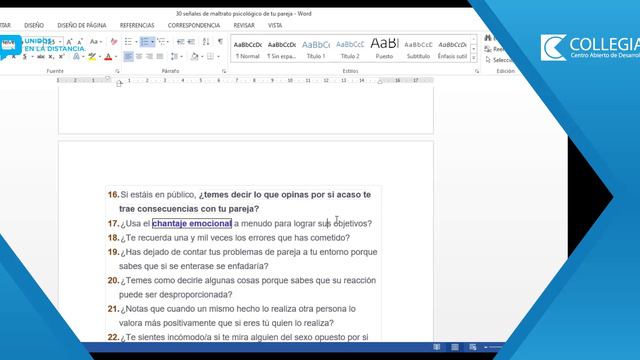Toggle strikethrough formatting
This screenshot has width=640, height=360.
40,56
